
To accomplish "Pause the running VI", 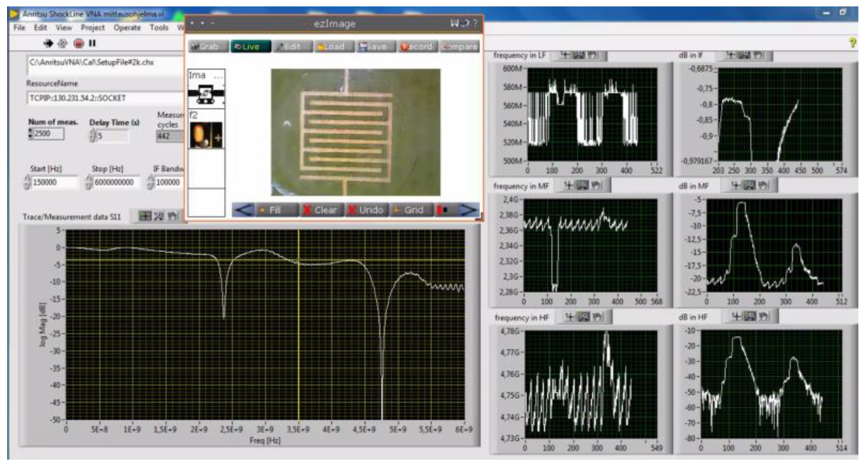I will click(x=92, y=43).
